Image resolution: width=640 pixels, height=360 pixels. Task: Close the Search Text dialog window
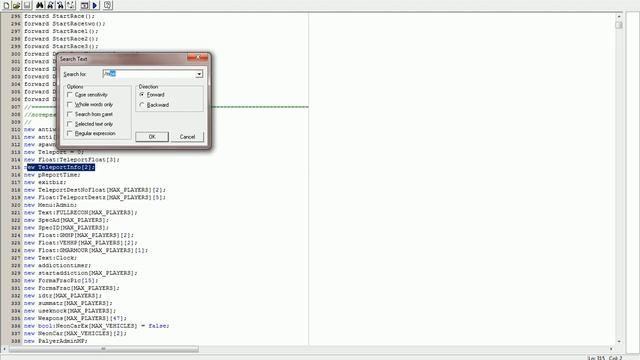198,58
